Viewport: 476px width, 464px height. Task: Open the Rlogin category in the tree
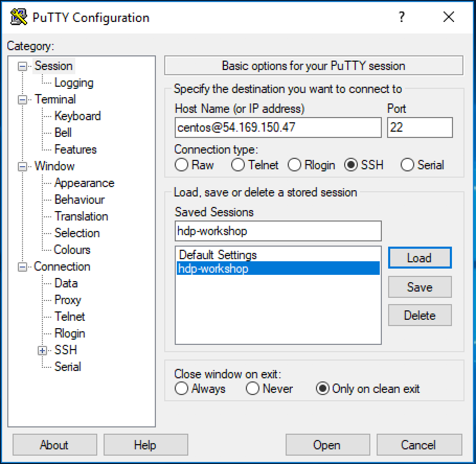(x=70, y=333)
